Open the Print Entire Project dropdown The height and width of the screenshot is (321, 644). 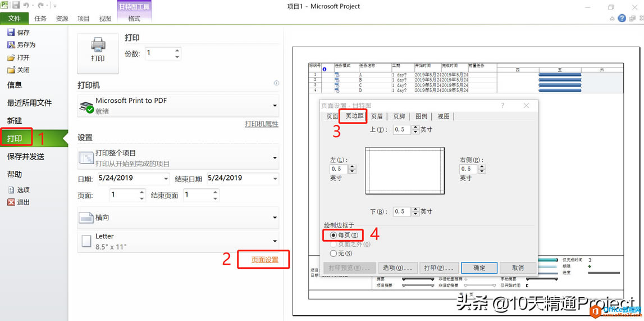coord(178,158)
